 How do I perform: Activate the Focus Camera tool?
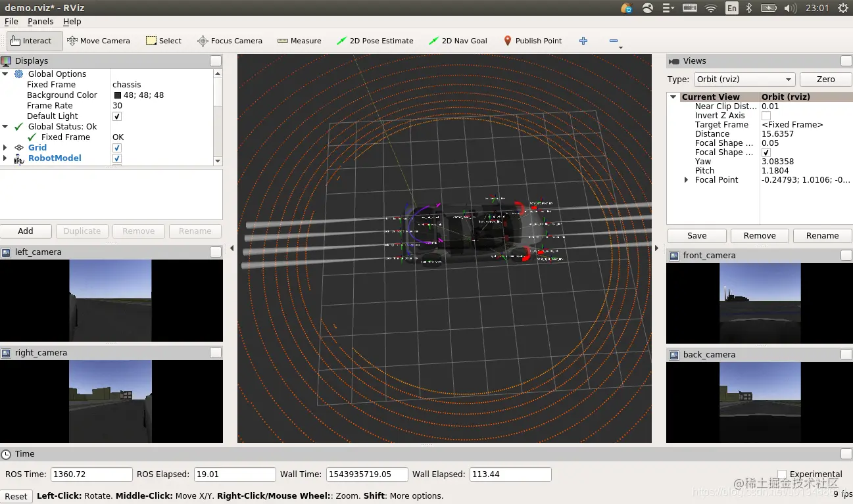[x=230, y=41]
